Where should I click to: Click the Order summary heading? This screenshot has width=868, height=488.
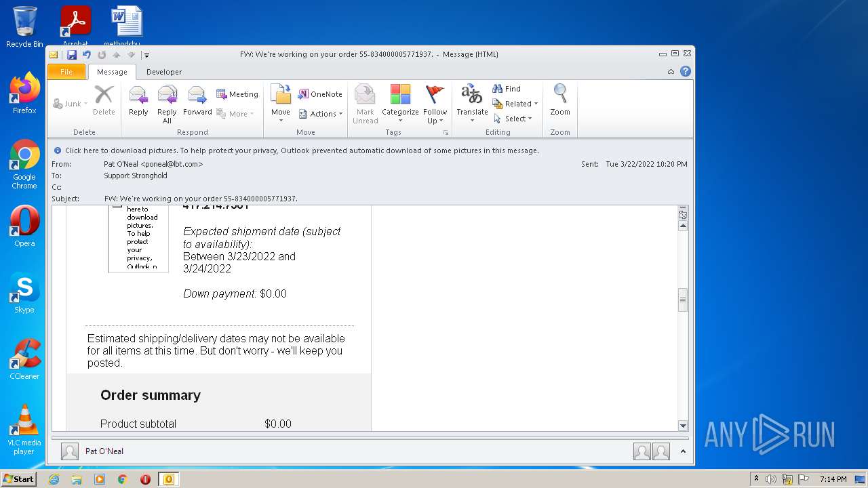[151, 395]
